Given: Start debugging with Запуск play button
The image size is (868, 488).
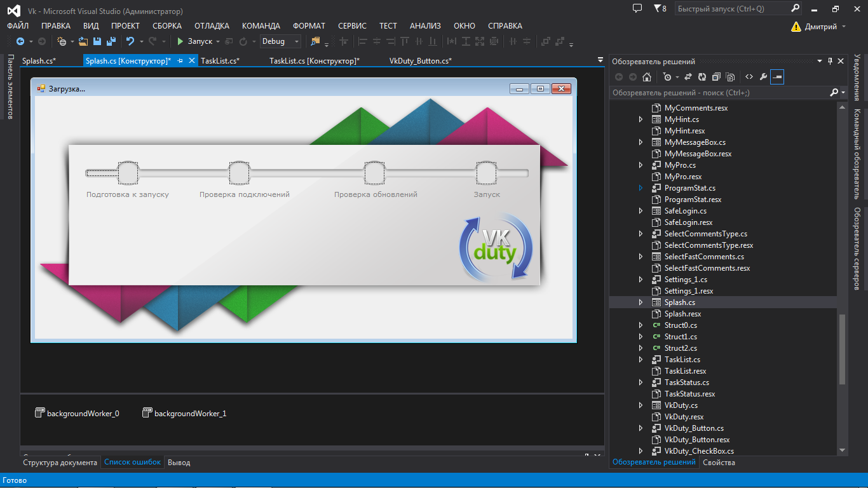Looking at the screenshot, I should [x=194, y=41].
